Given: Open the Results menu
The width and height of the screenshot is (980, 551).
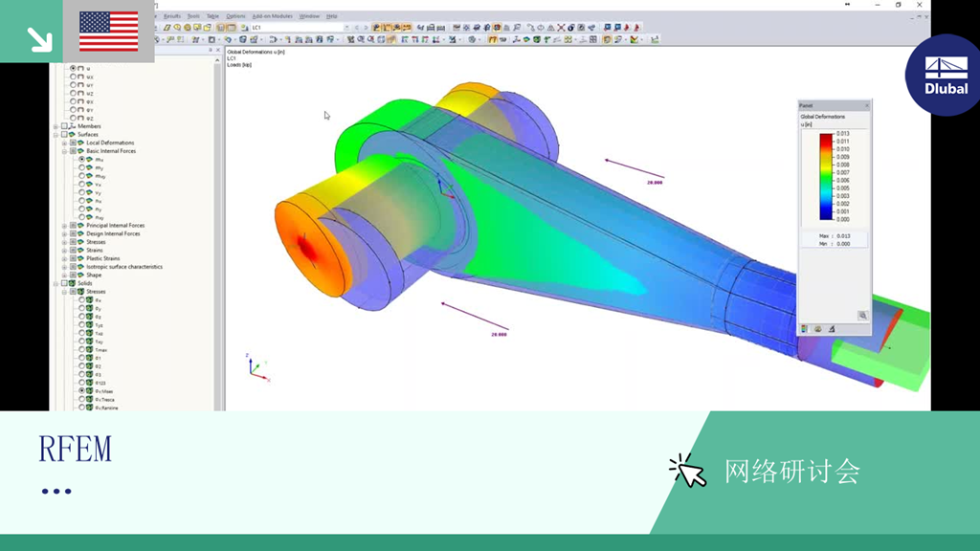Looking at the screenshot, I should click(172, 16).
